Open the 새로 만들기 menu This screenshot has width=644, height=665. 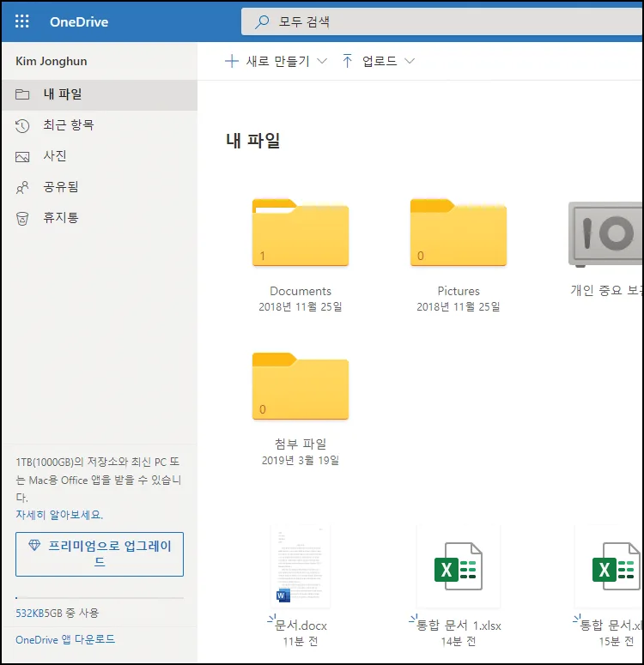point(276,61)
